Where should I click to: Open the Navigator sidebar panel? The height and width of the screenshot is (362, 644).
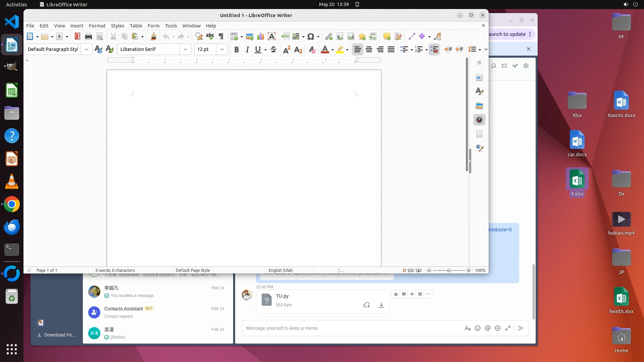479,120
